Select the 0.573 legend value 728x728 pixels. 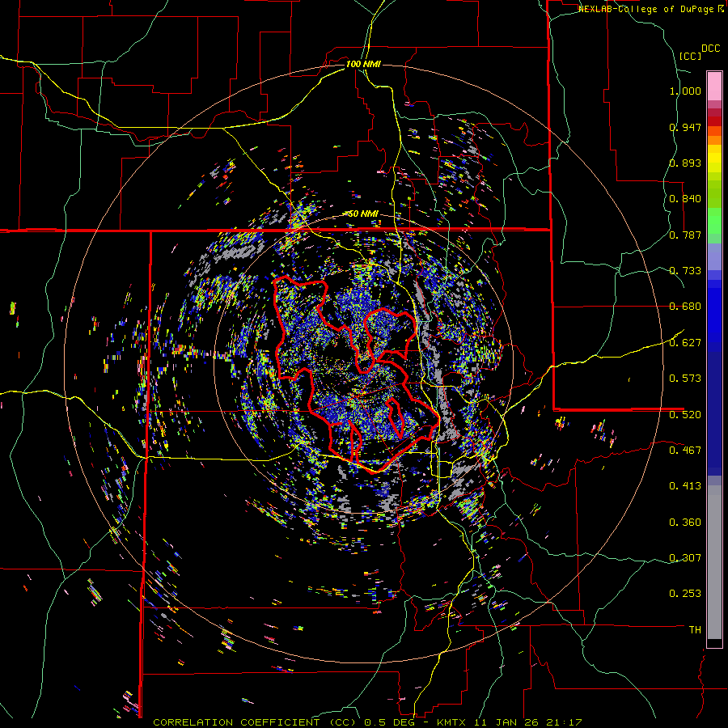click(x=685, y=379)
